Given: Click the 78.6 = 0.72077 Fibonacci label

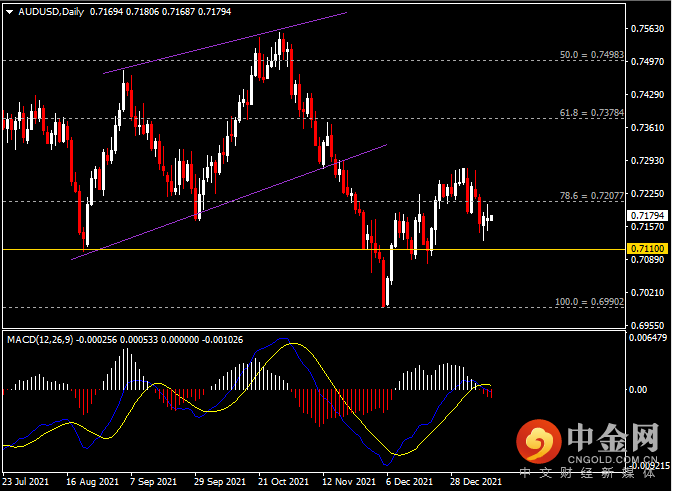Looking at the screenshot, I should (590, 197).
